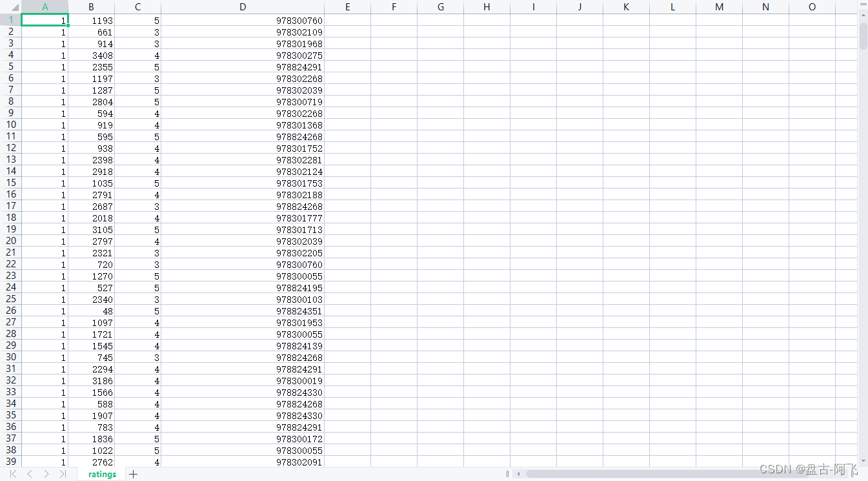Click timestamp cell 978302091
The width and height of the screenshot is (868, 481).
[243, 462]
